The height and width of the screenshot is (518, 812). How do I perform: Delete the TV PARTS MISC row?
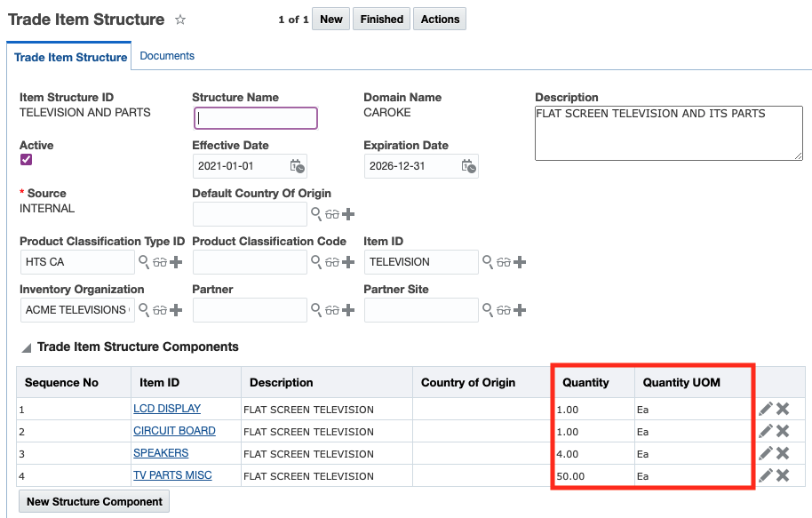click(783, 475)
